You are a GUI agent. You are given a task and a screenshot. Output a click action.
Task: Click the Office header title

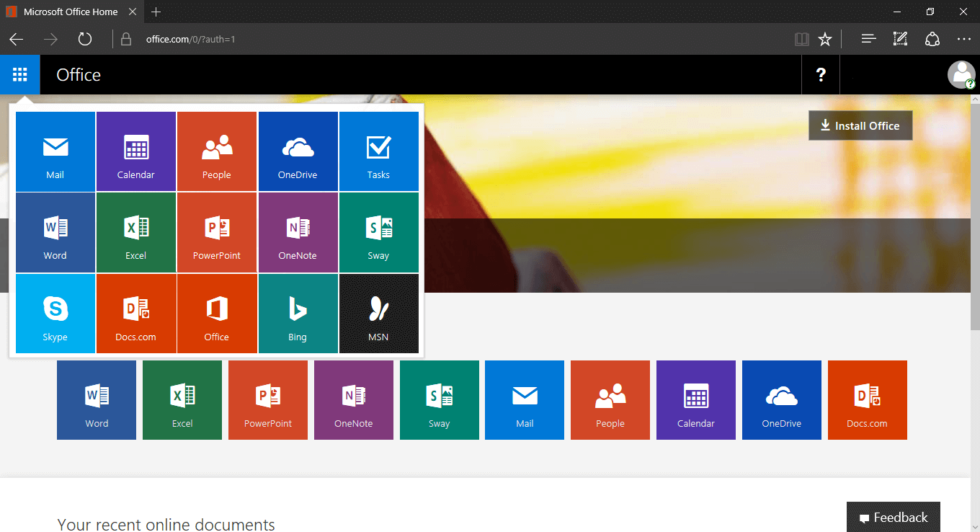(79, 75)
